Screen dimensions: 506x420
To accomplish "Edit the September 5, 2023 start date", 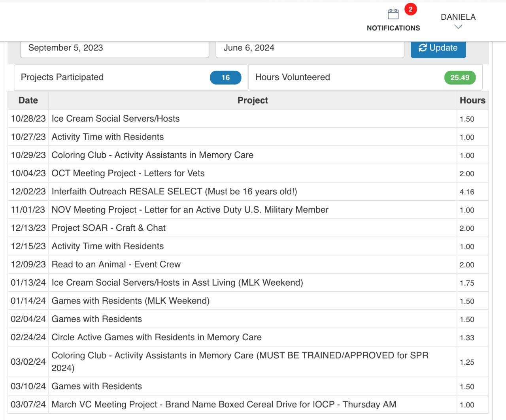I will 114,48.
